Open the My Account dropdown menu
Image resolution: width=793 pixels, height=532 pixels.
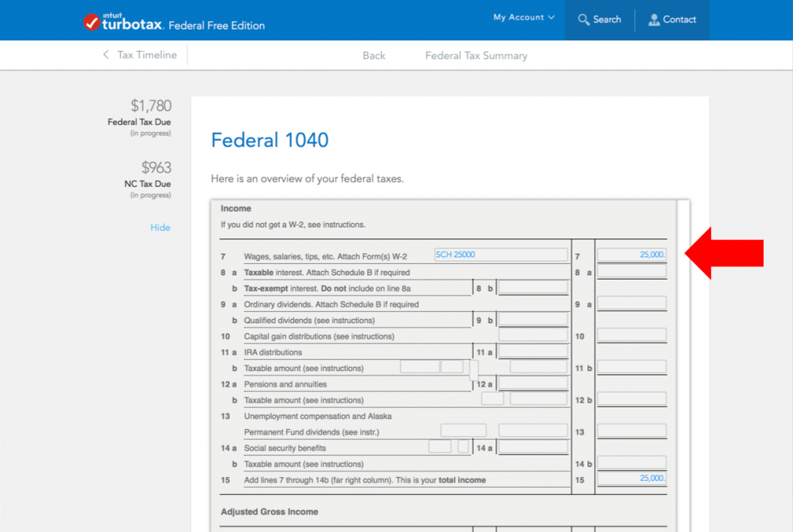[x=524, y=17]
